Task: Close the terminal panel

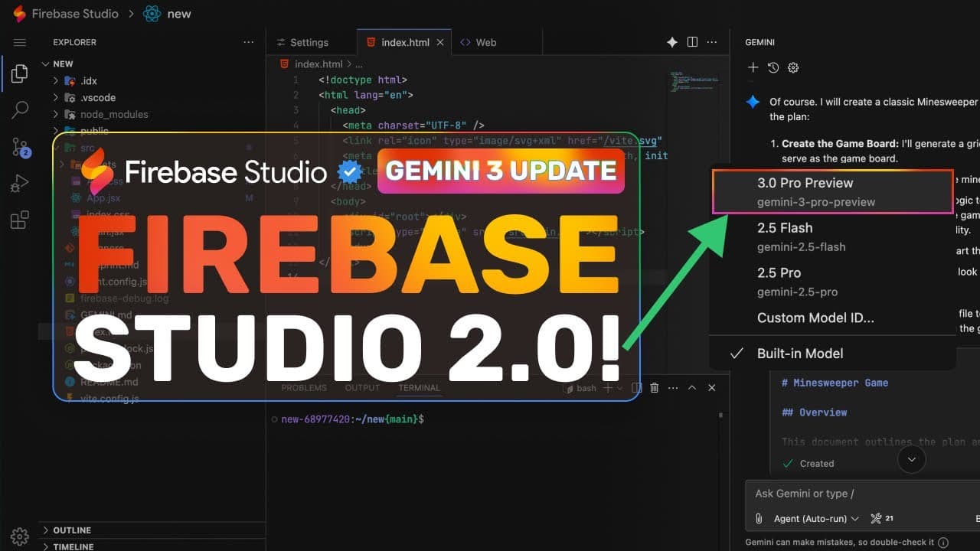Action: [x=711, y=388]
